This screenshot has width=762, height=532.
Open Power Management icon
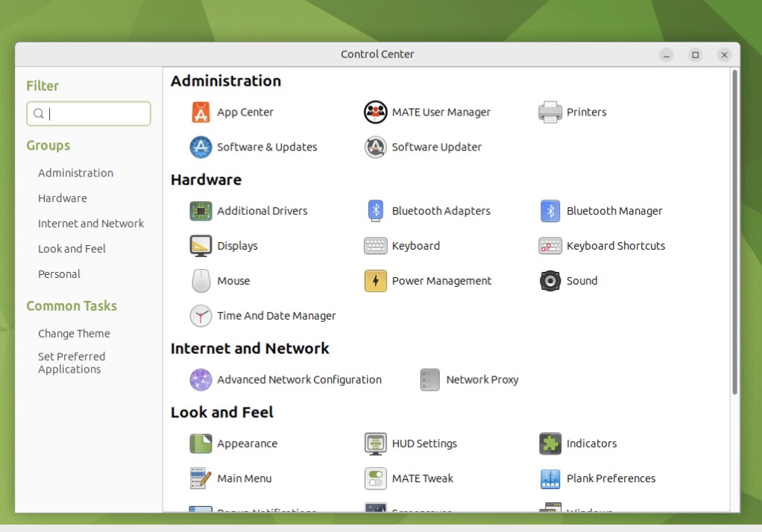[375, 281]
